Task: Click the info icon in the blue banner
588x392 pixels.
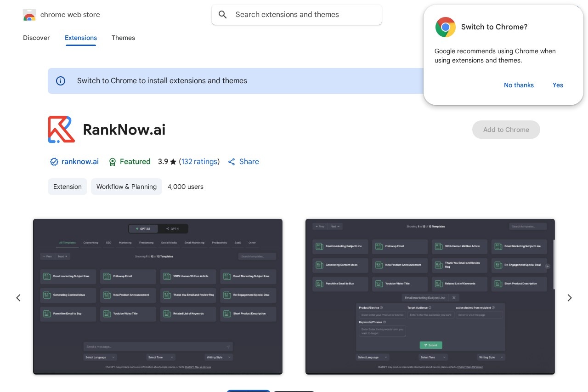Action: pyautogui.click(x=61, y=81)
